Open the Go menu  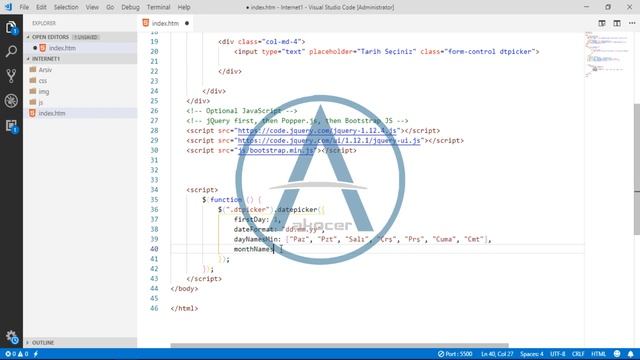coord(110,7)
